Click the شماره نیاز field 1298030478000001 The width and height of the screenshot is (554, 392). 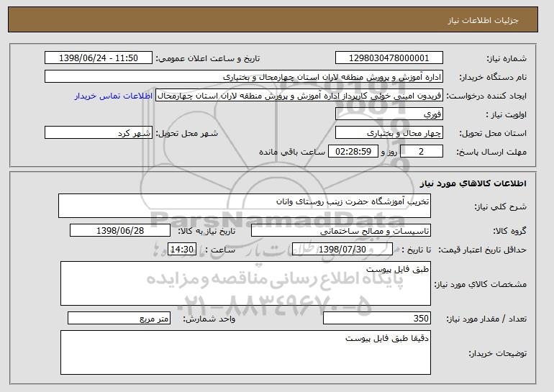click(389, 58)
